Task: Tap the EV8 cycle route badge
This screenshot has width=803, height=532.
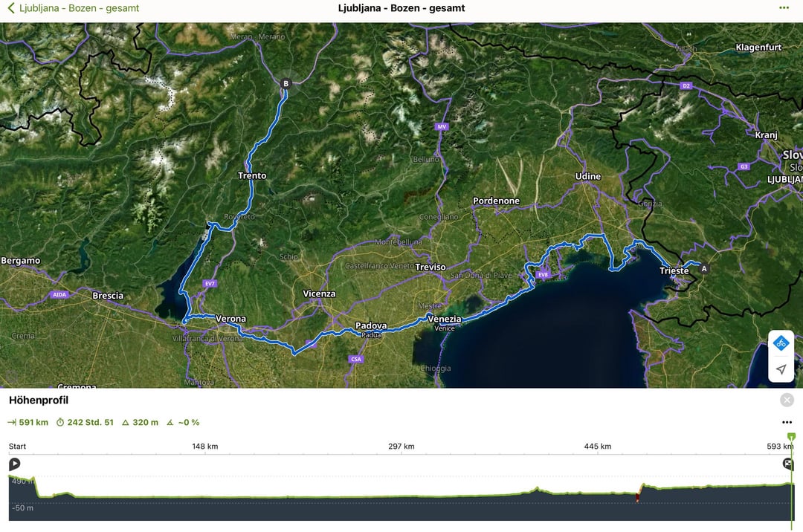Action: click(543, 275)
